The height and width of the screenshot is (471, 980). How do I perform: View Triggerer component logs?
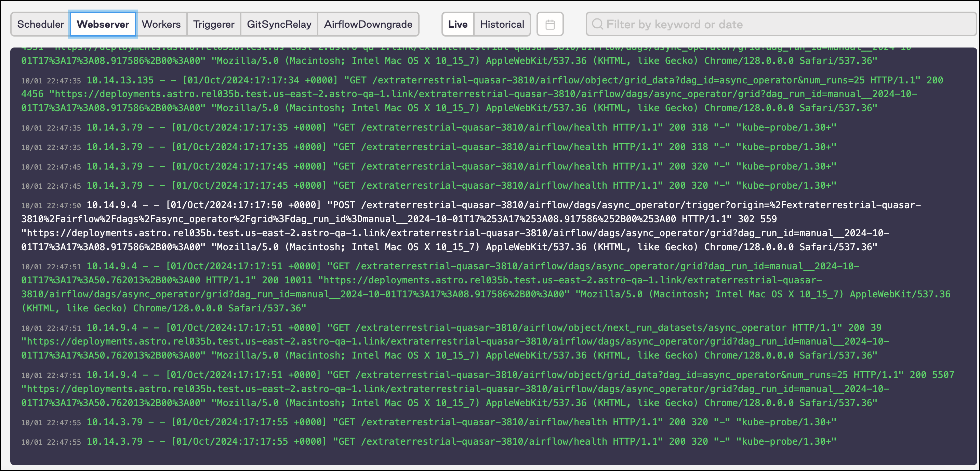click(x=213, y=24)
